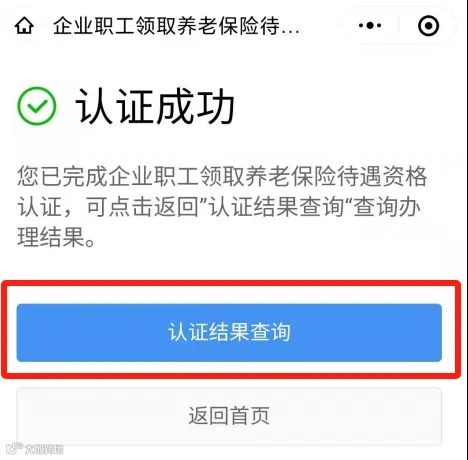
Task: Click the 资格 characters ending the first description line
Action: point(405,176)
